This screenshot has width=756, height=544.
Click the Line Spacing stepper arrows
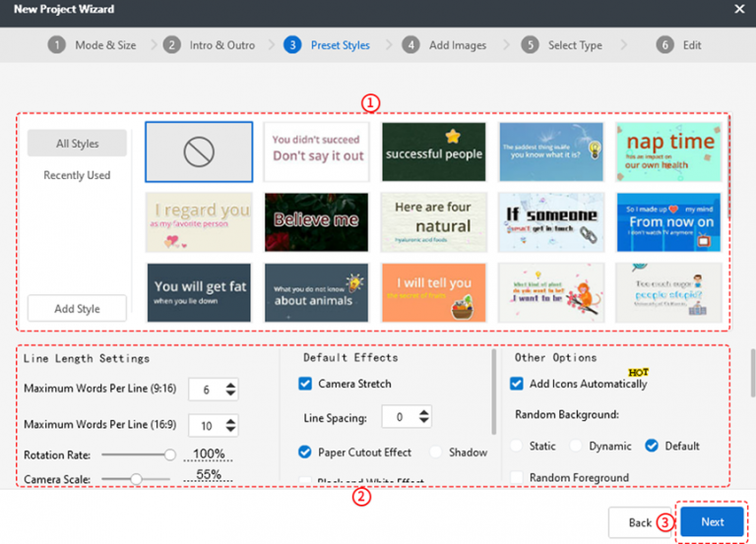tap(423, 418)
